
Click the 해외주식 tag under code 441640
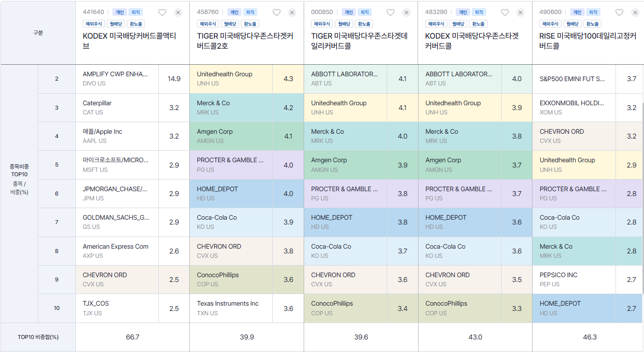(x=94, y=24)
